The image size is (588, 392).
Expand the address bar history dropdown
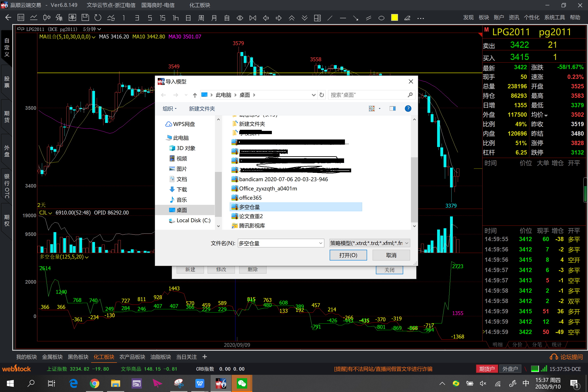click(x=314, y=95)
